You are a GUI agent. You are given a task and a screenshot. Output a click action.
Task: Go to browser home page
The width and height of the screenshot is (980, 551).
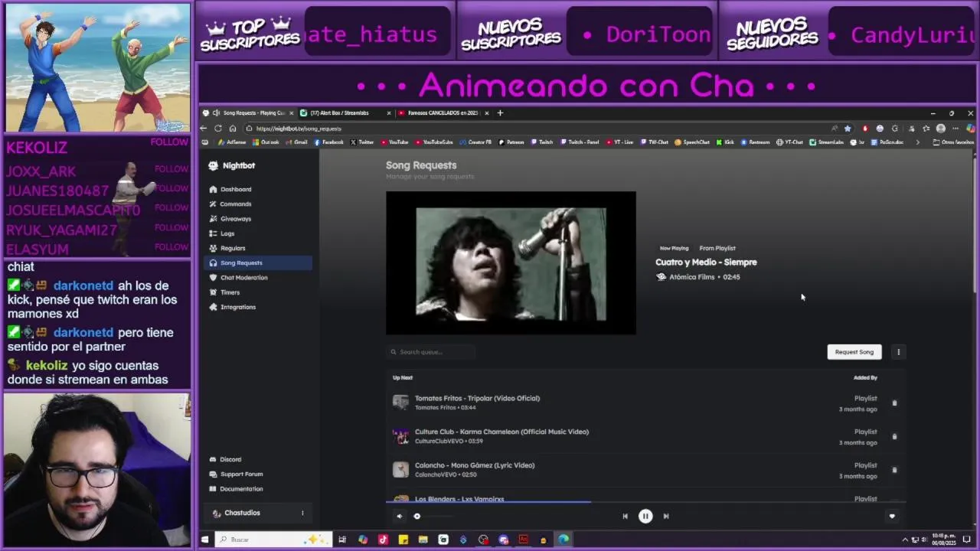coord(233,129)
